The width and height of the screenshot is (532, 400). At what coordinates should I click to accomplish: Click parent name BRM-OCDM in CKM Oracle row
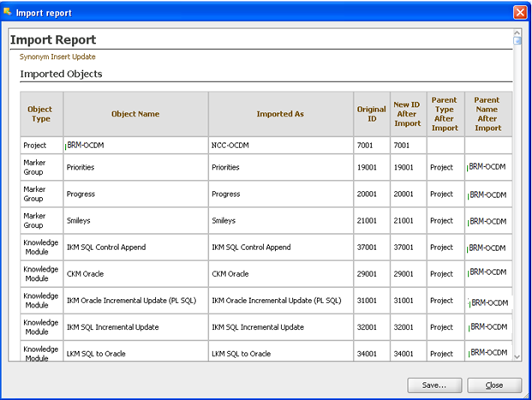coord(488,272)
